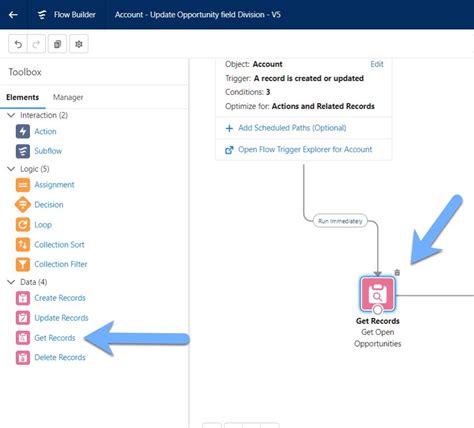Switch to the Manager tab
Screen dimensions: 474x428
click(x=68, y=97)
